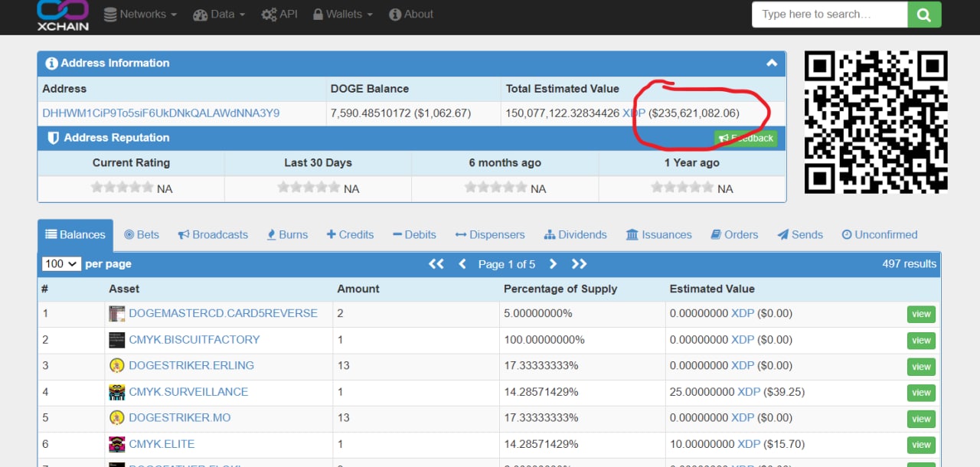The width and height of the screenshot is (980, 467).
Task: Focus the search text field
Action: click(x=830, y=14)
